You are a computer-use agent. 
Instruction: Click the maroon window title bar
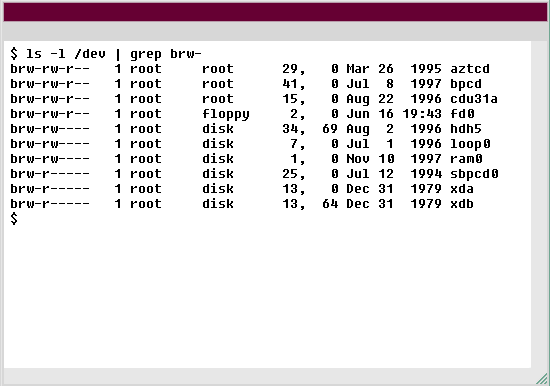(x=275, y=12)
